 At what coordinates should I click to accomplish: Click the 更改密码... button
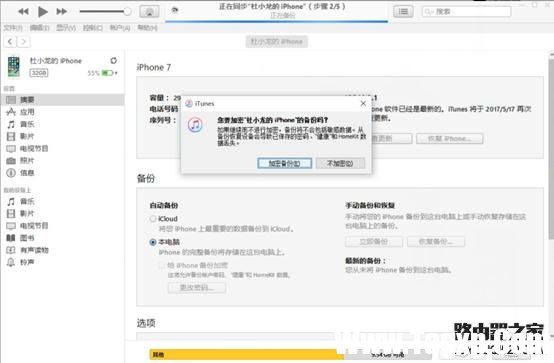(197, 287)
